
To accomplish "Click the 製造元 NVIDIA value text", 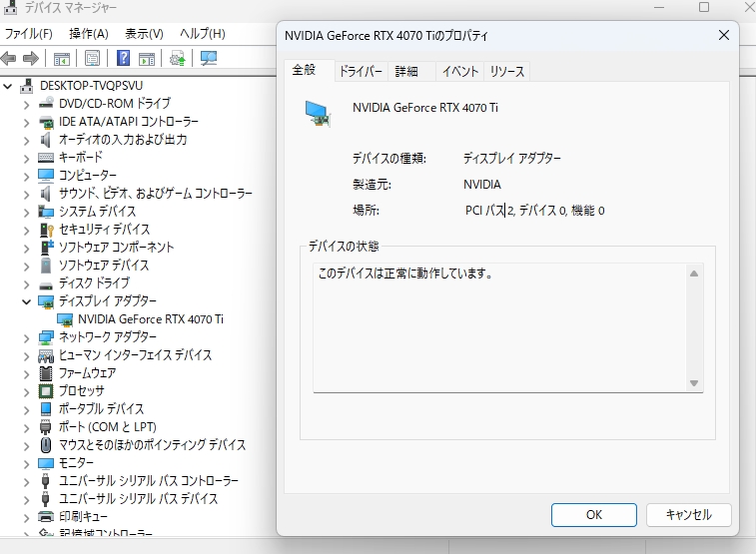I will [482, 185].
